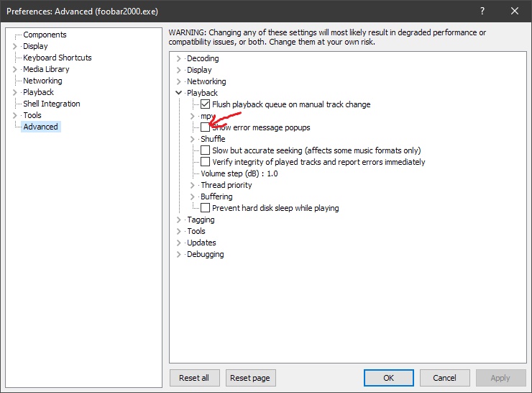Expand the Shuffle subsection
532x393 pixels.
pos(192,139)
